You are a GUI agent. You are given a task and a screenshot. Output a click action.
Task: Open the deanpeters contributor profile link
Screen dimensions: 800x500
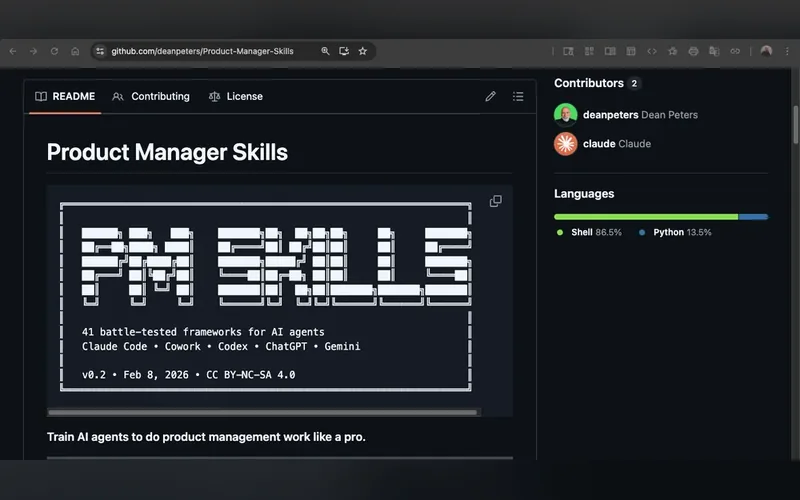coord(611,115)
